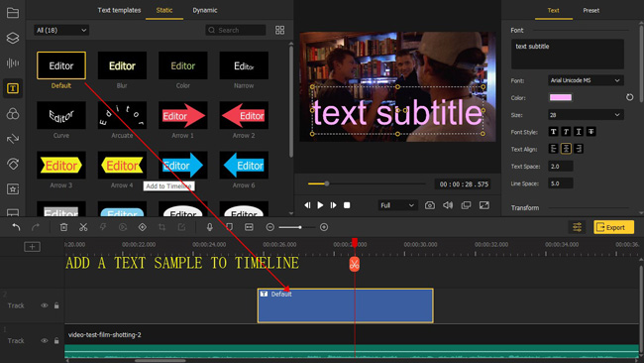This screenshot has height=363, width=644.
Task: Choose the Blur text template
Action: point(122,65)
